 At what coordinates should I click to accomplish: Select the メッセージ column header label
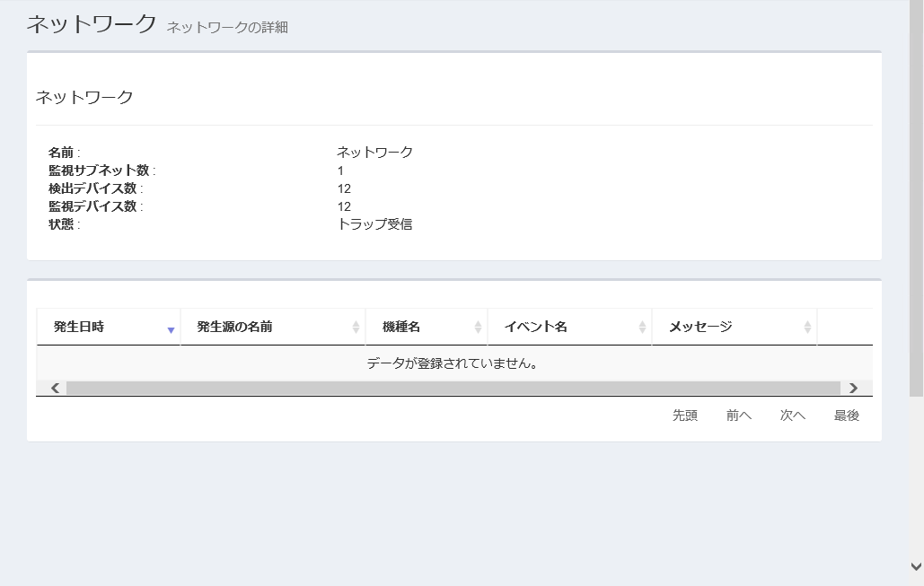coord(700,327)
